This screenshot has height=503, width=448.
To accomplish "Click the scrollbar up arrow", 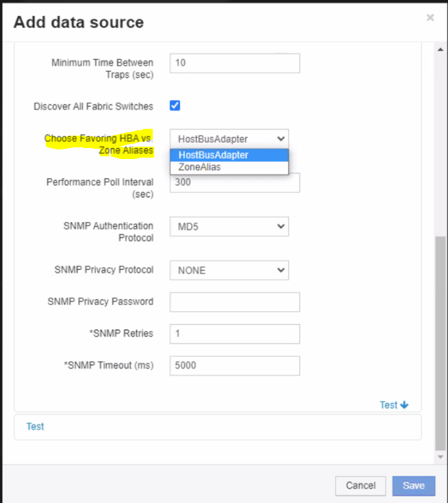I will (440, 50).
